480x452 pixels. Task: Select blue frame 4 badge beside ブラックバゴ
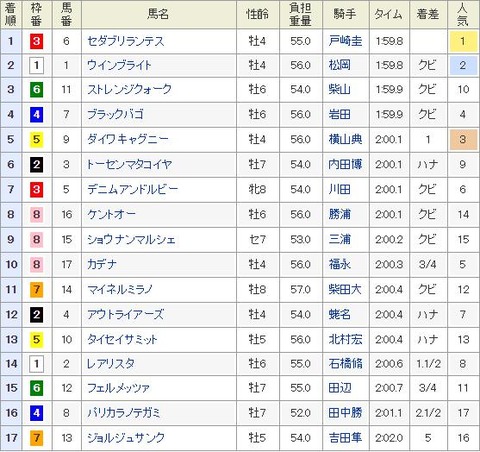[36, 115]
